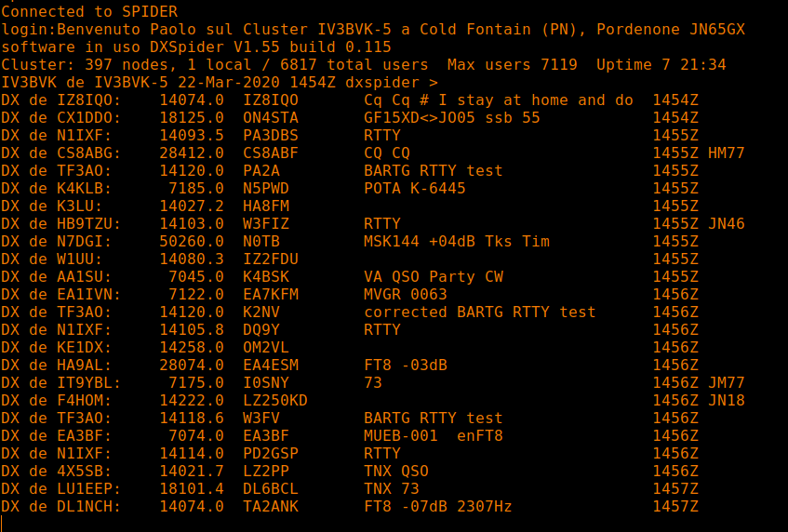Viewport: 788px width, 532px height.
Task: Click frequency 18125.0 in the CX1DDO spot
Action: (192, 117)
